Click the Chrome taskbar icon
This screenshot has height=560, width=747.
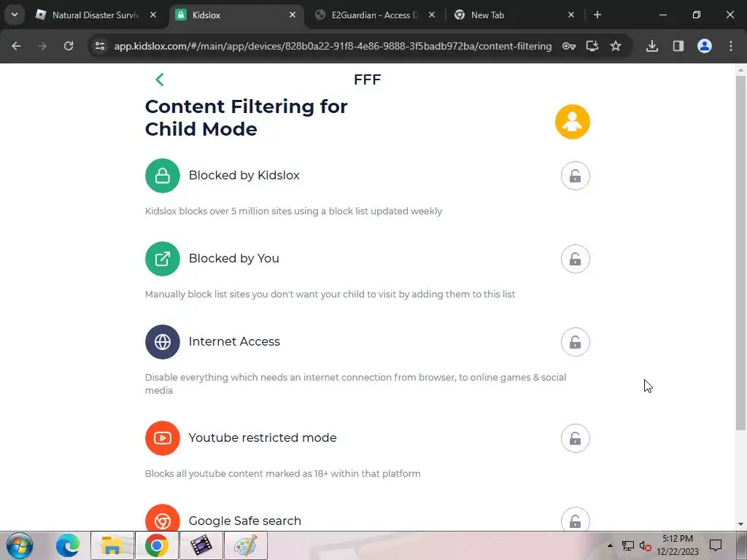pos(157,545)
